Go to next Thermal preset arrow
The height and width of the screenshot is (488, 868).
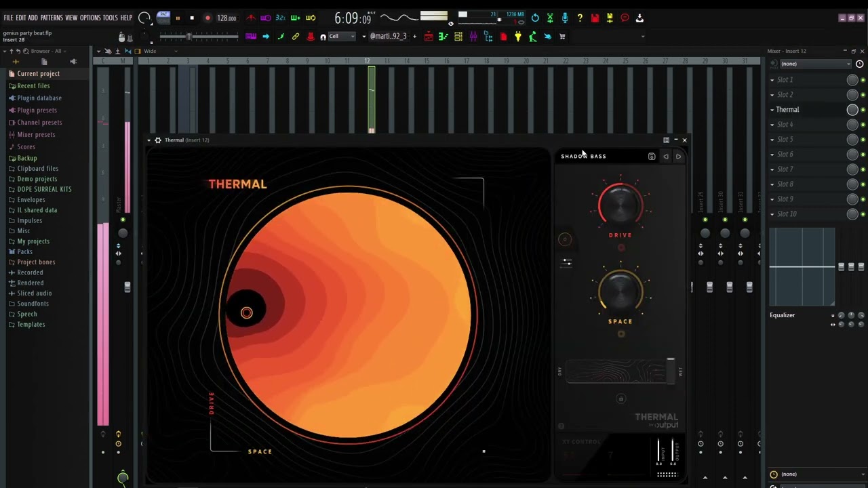tap(678, 157)
